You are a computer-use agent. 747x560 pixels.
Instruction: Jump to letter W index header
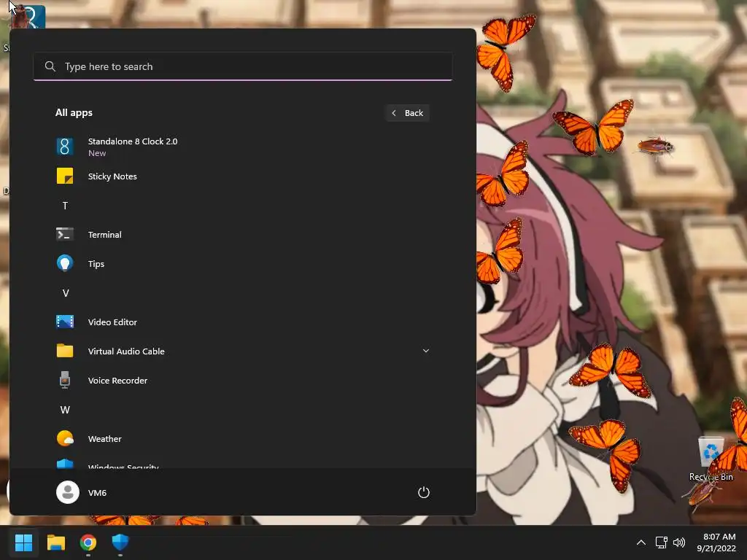[x=65, y=410]
